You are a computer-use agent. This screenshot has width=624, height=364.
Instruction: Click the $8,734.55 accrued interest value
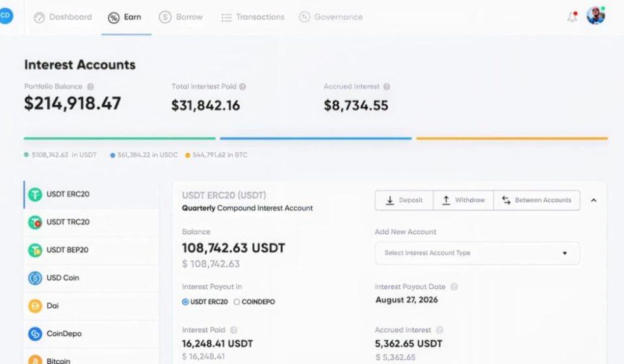(356, 105)
